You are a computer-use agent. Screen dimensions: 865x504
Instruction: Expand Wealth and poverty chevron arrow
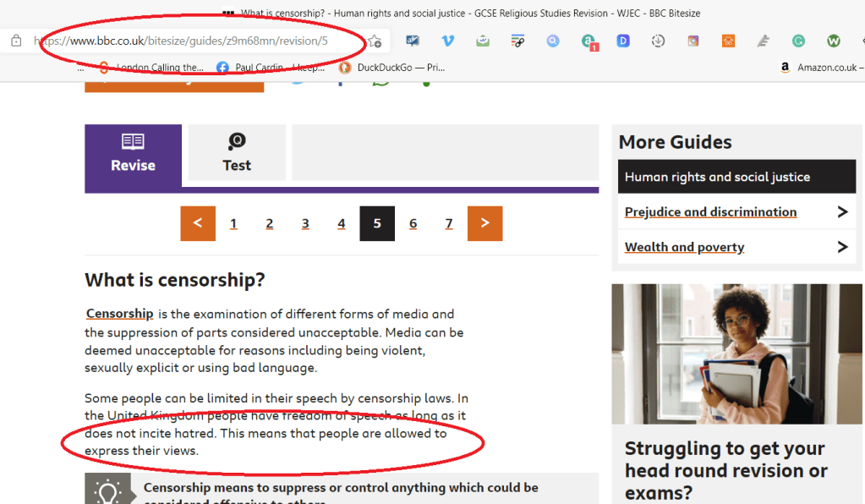842,247
